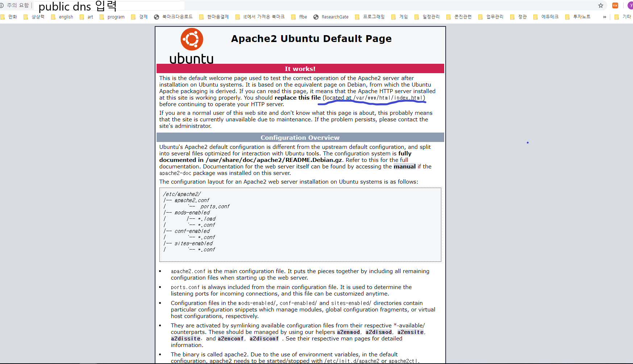This screenshot has width=633, height=364.
Task: Click the /etc/apache2/ line in config tree
Action: click(x=182, y=194)
